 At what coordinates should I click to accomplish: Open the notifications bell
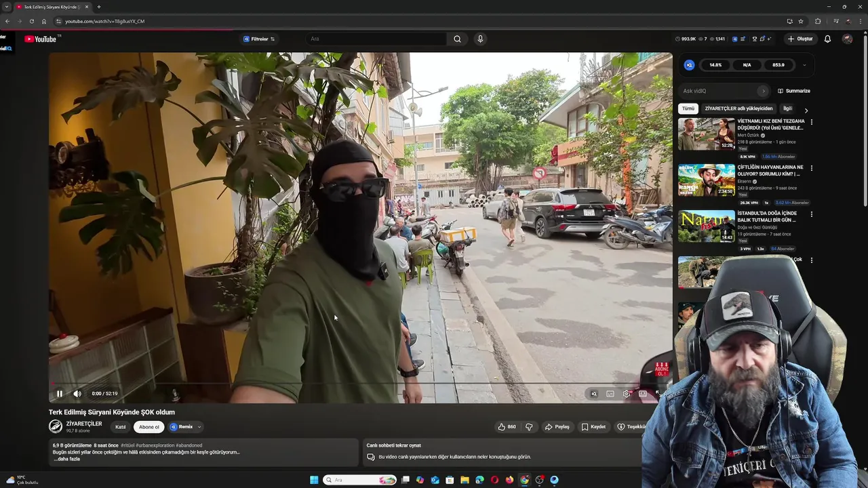pyautogui.click(x=827, y=39)
